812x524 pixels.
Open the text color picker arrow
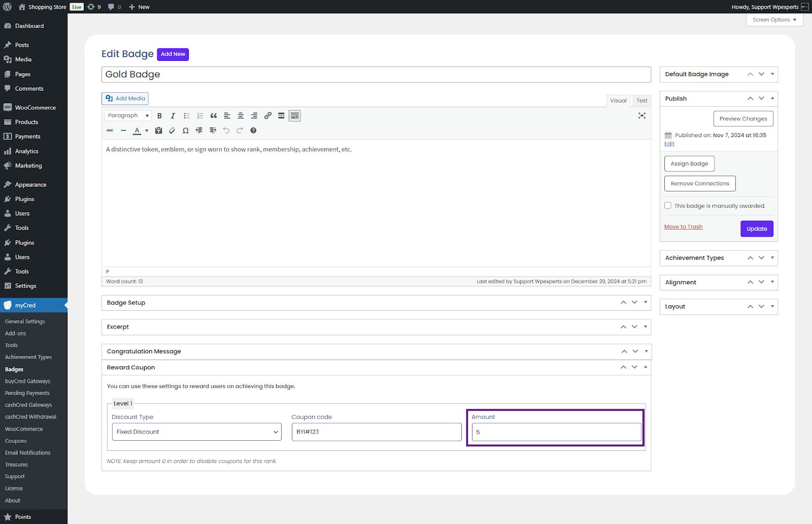147,130
